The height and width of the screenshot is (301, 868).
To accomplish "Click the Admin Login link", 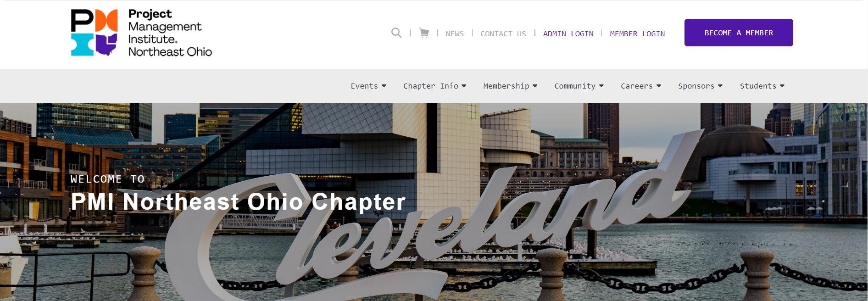I will (x=568, y=33).
